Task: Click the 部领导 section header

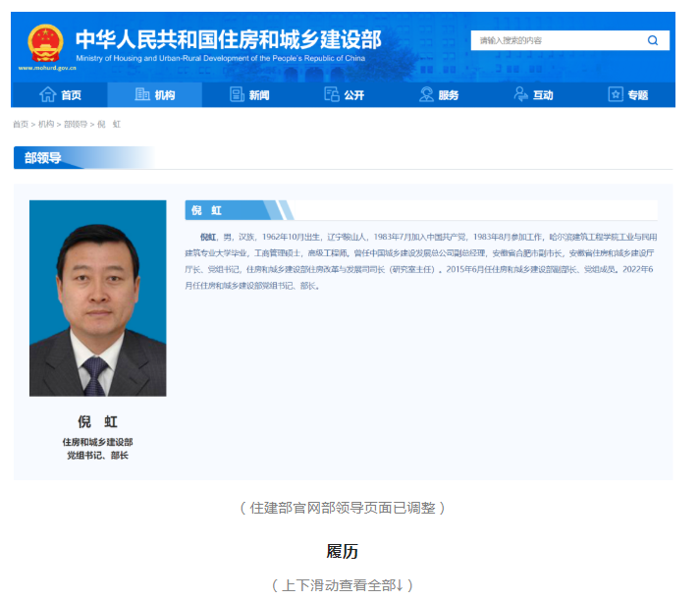Action: tap(43, 157)
